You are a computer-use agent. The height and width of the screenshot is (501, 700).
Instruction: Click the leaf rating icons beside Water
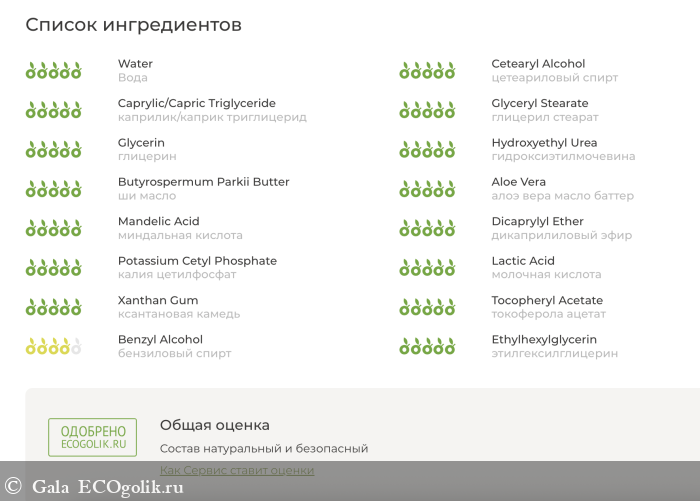(x=53, y=71)
